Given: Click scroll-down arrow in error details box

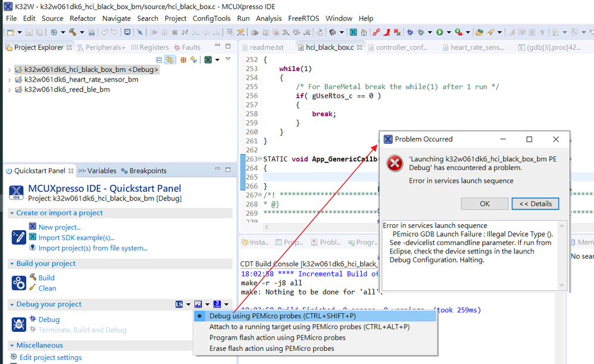Looking at the screenshot, I should coord(561,285).
